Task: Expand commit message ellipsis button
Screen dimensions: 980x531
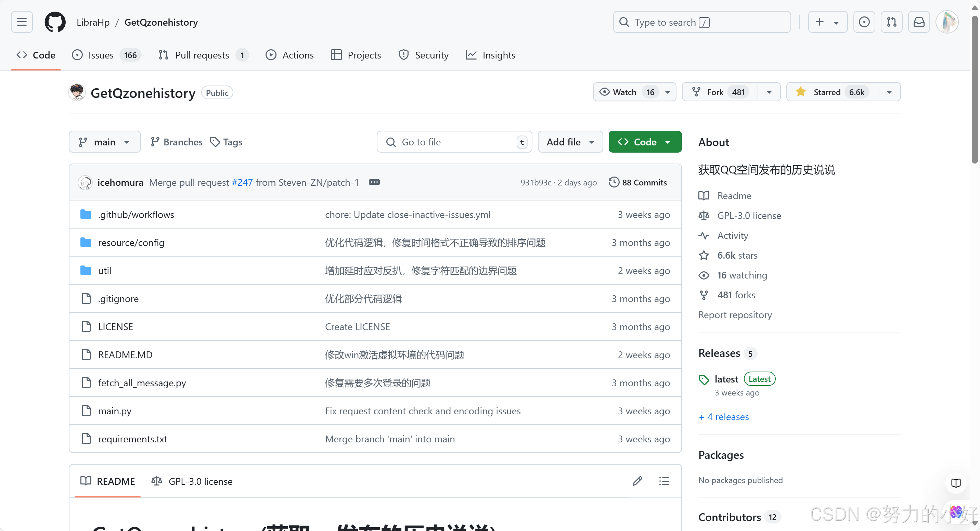Action: point(374,182)
